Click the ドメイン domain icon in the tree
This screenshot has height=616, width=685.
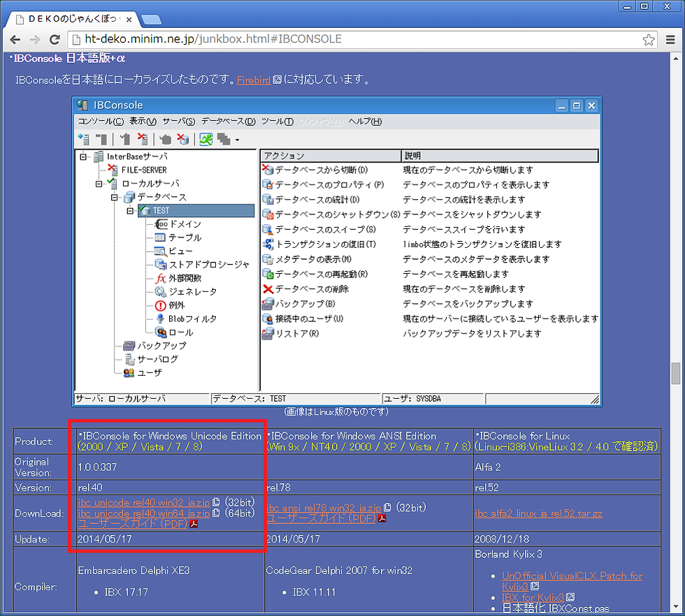161,224
